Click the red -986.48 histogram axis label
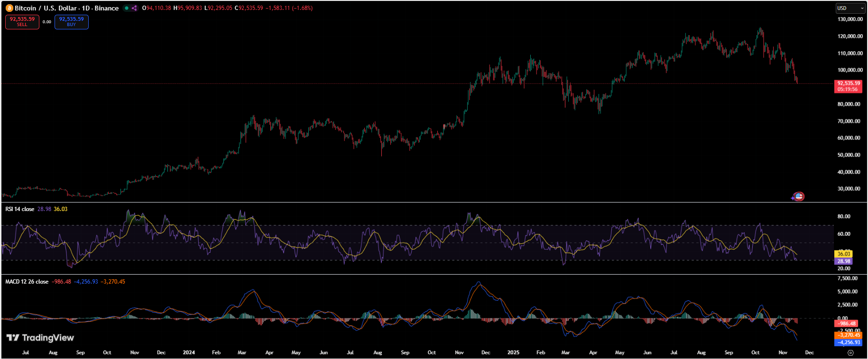This screenshot has width=868, height=359. 847,324
